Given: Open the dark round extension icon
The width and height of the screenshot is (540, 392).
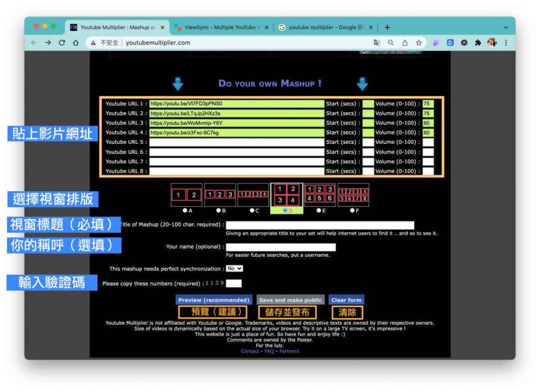Looking at the screenshot, I should click(464, 43).
